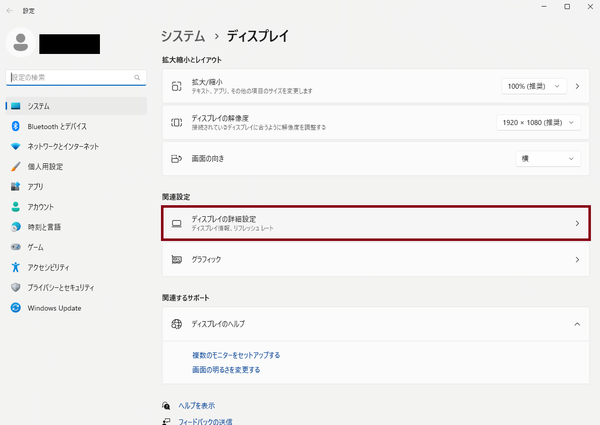Image resolution: width=600 pixels, height=425 pixels.
Task: Click the back arrow in title bar
Action: pyautogui.click(x=13, y=9)
